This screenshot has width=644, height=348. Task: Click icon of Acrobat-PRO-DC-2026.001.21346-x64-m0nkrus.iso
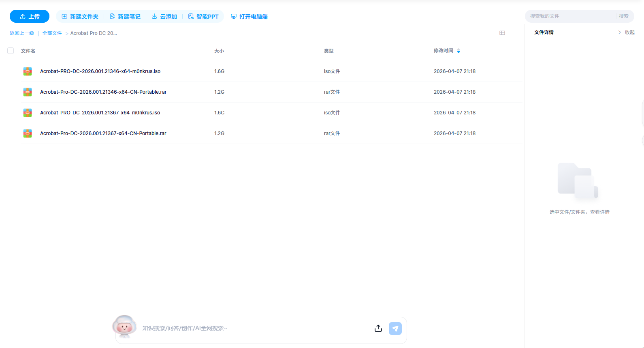click(x=28, y=71)
